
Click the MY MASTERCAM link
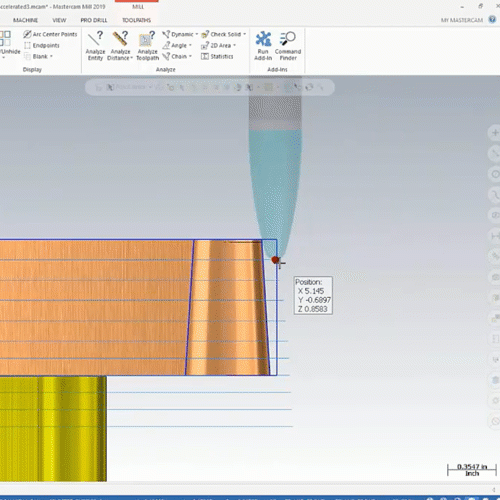point(462,20)
